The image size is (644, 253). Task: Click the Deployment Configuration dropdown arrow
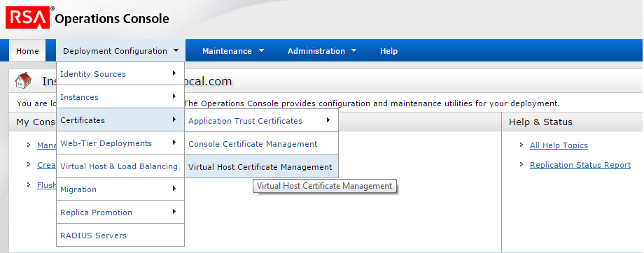(176, 50)
